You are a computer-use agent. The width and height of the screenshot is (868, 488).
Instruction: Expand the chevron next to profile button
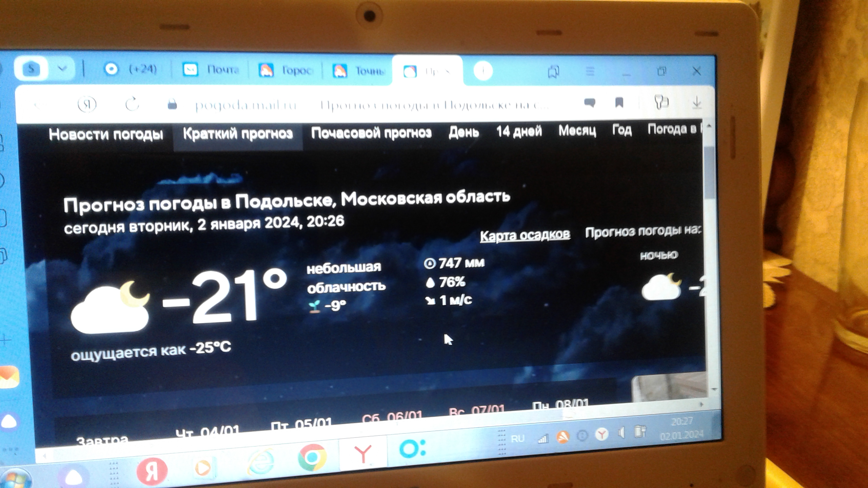(x=62, y=68)
